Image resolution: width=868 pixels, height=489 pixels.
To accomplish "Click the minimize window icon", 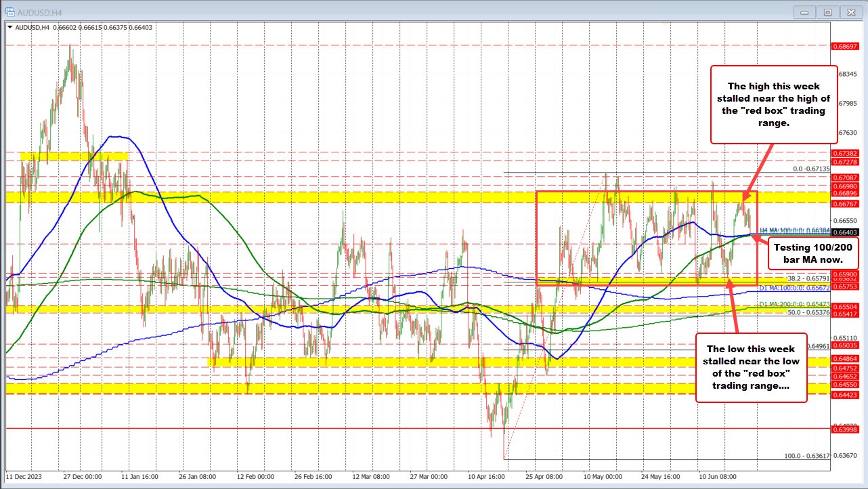I will pos(804,12).
